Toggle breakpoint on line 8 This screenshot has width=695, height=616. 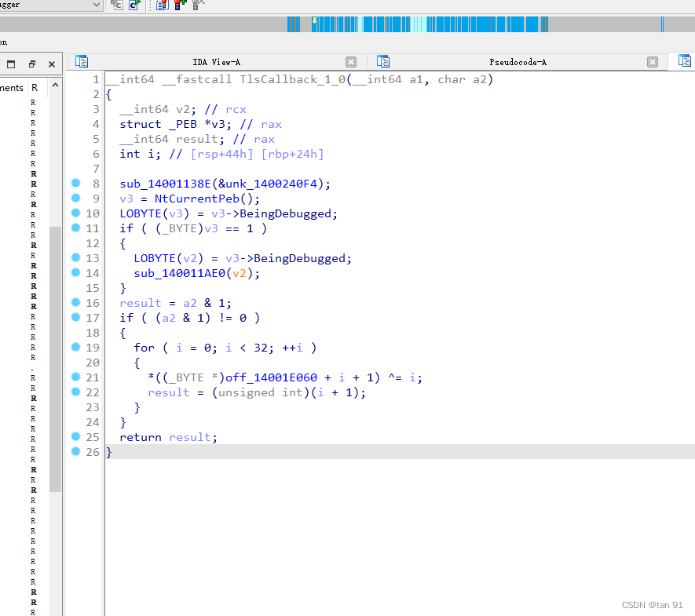[76, 183]
